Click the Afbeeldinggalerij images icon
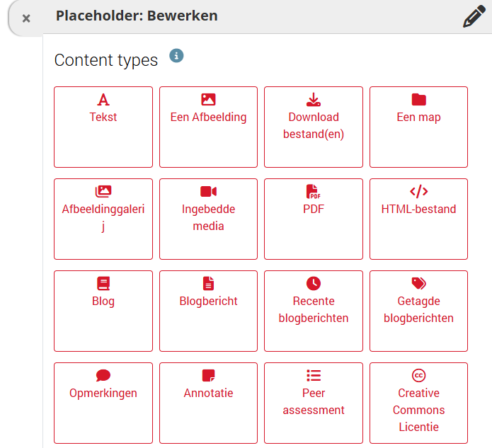The height and width of the screenshot is (448, 492). 103,191
